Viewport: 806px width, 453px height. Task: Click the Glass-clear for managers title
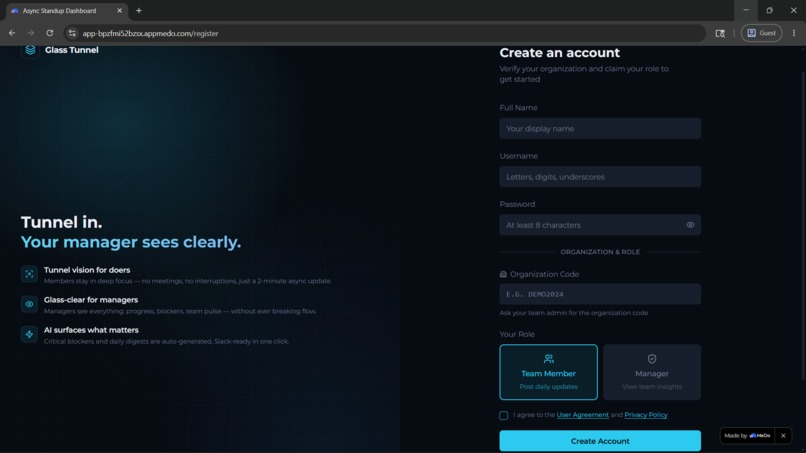coord(91,299)
